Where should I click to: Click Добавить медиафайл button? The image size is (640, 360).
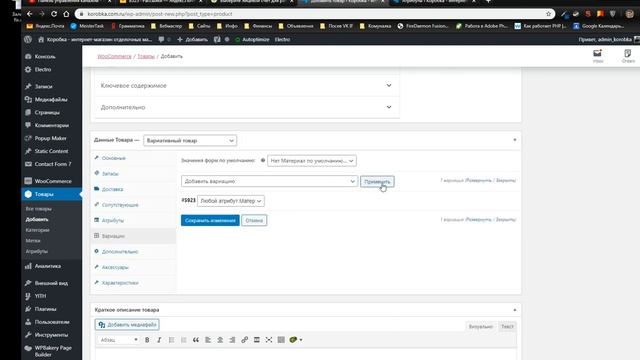coord(127,324)
